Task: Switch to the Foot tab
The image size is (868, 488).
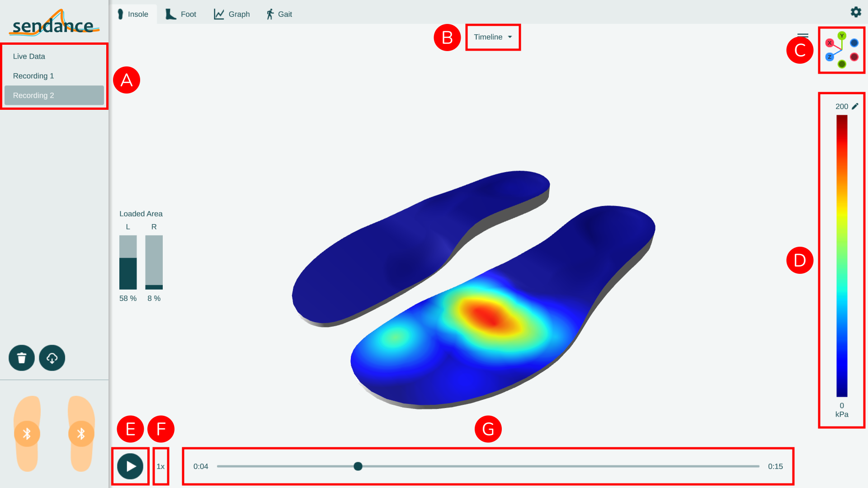Action: [x=181, y=14]
